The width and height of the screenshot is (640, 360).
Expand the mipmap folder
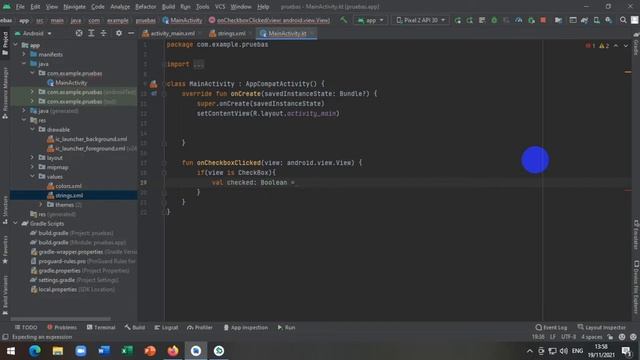click(x=32, y=167)
